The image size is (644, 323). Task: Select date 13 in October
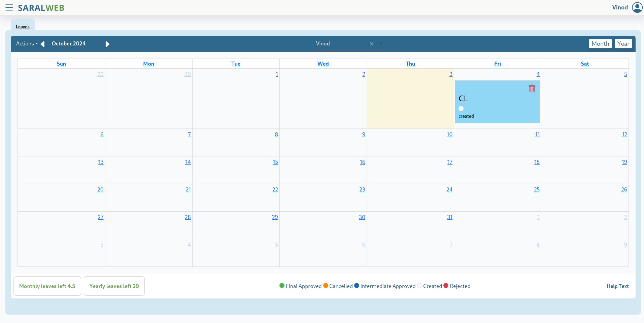101,162
